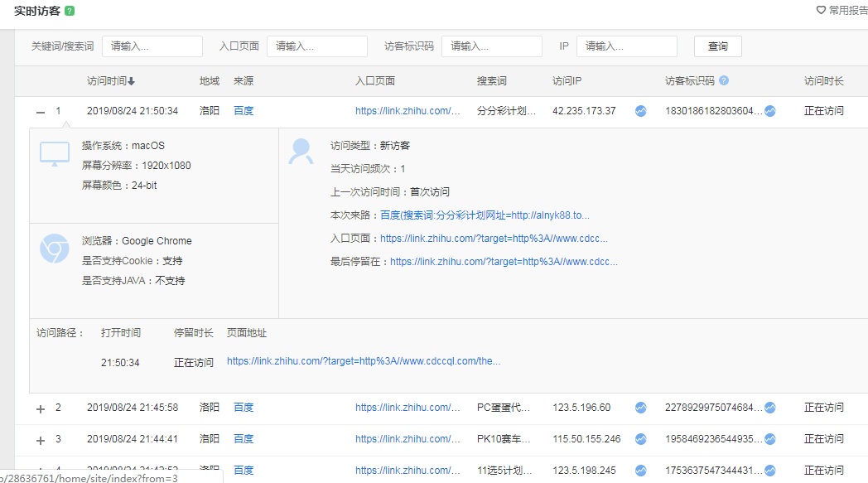Open row 3 entry page zhihu link
This screenshot has width=868, height=483.
point(407,439)
